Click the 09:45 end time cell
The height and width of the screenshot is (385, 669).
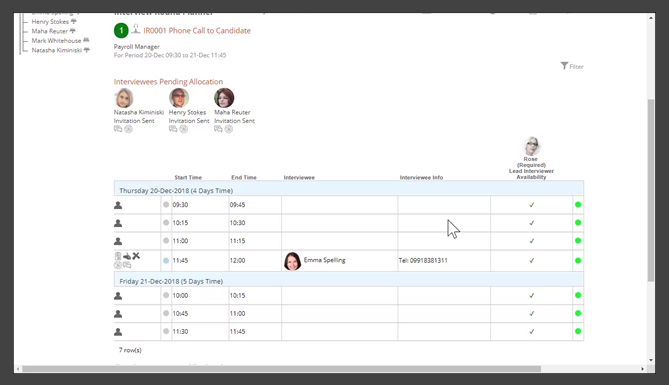(255, 205)
